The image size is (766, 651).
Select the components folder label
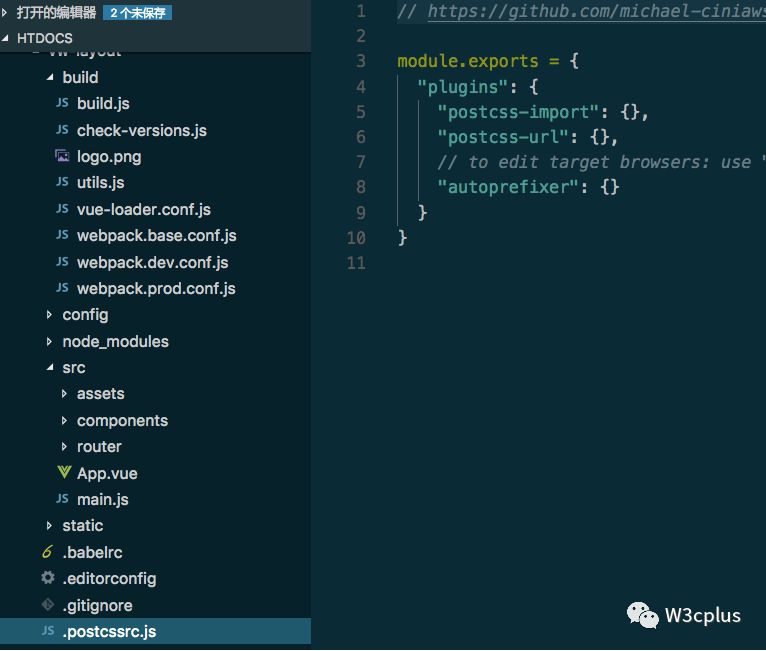click(x=122, y=421)
